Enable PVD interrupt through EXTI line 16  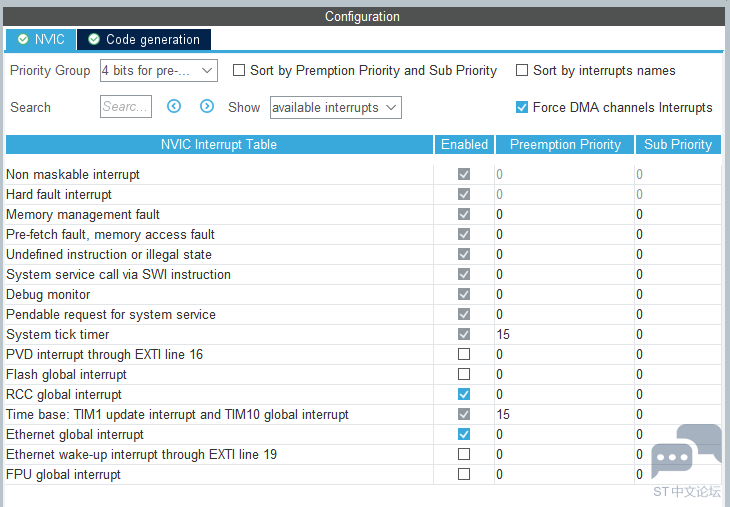pyautogui.click(x=464, y=354)
